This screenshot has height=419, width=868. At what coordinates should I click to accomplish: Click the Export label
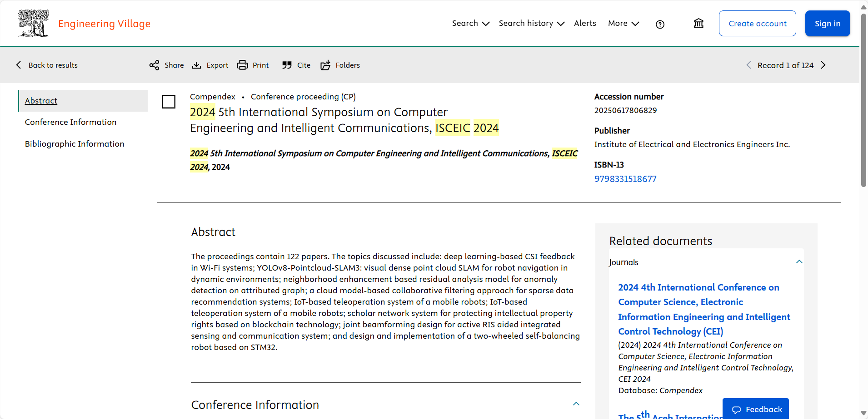217,65
